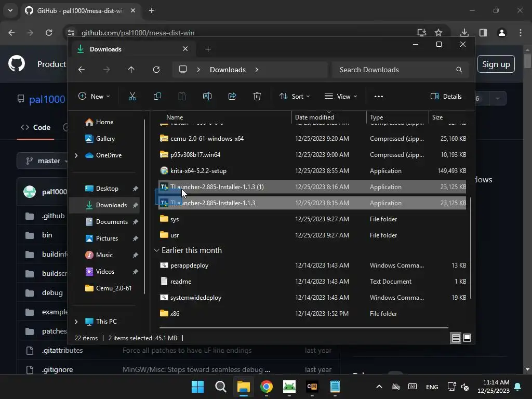This screenshot has height=399, width=532.
Task: Click the Copy icon in Explorer toolbar
Action: click(x=157, y=96)
